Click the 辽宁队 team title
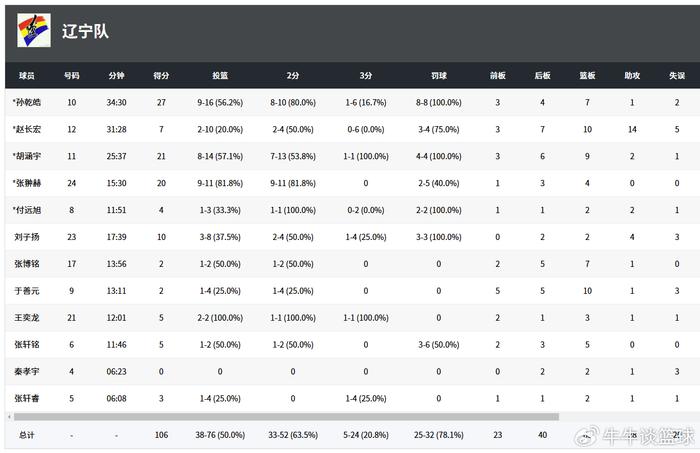Screen dimensions: 700x453 coord(85,31)
